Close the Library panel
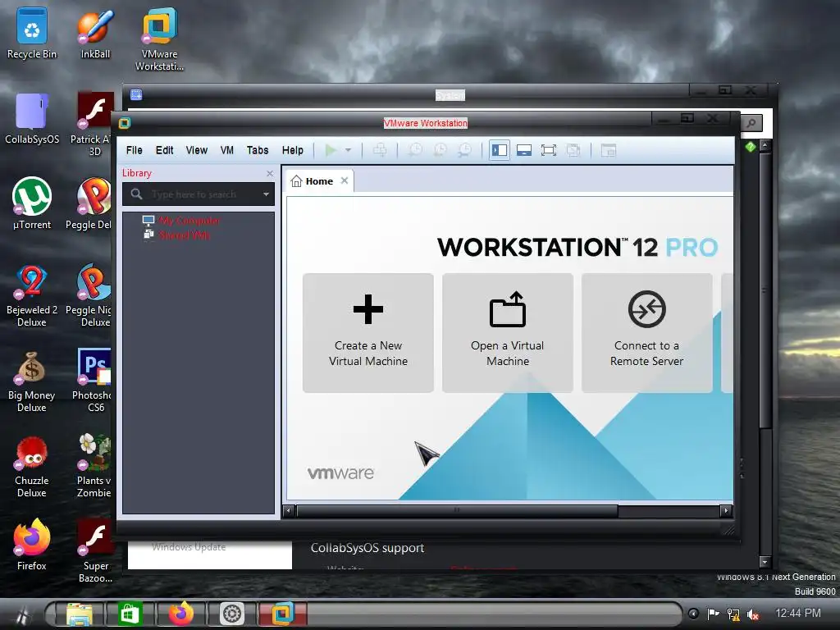The image size is (840, 630). tap(270, 174)
